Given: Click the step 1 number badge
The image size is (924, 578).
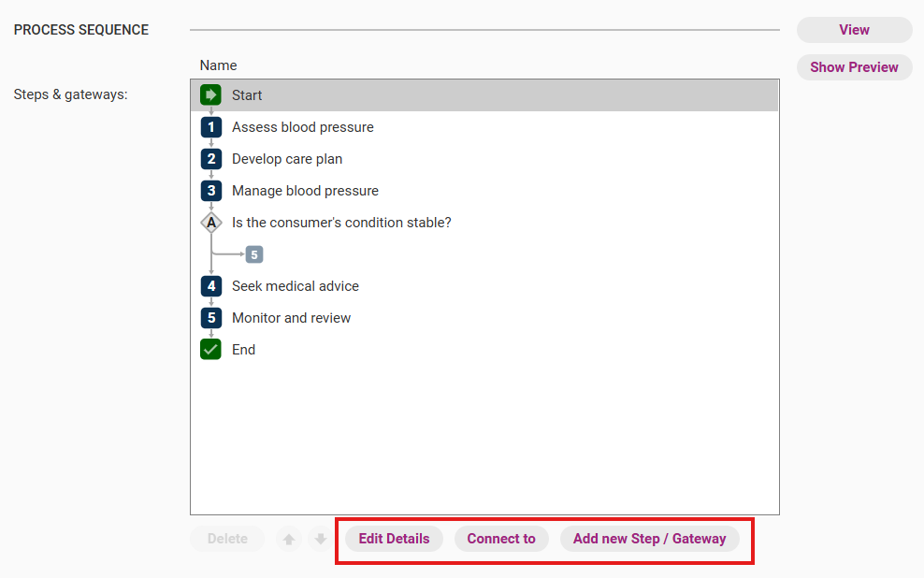Looking at the screenshot, I should (x=211, y=127).
